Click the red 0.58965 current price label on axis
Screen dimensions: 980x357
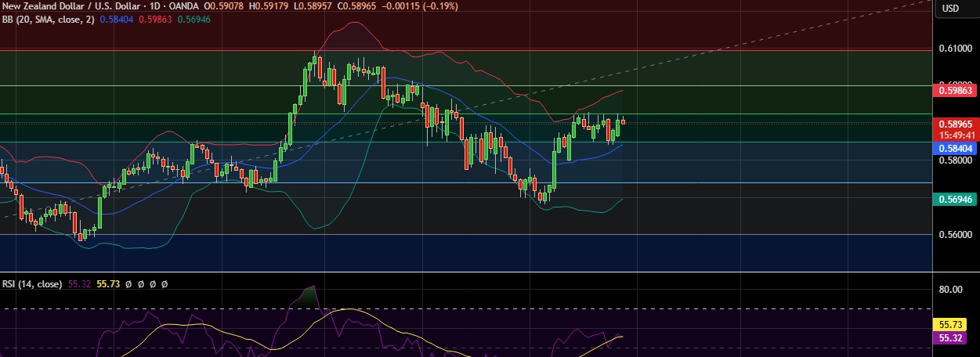pyautogui.click(x=955, y=124)
